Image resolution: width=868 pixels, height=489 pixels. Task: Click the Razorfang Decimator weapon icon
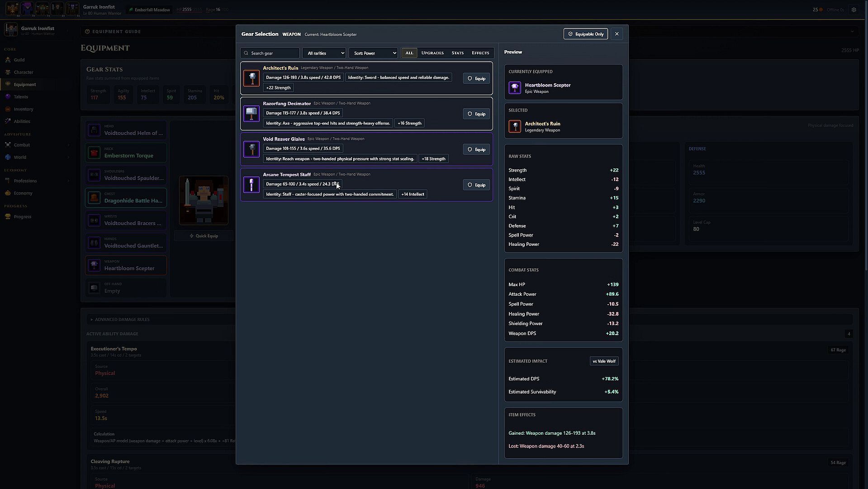[251, 114]
